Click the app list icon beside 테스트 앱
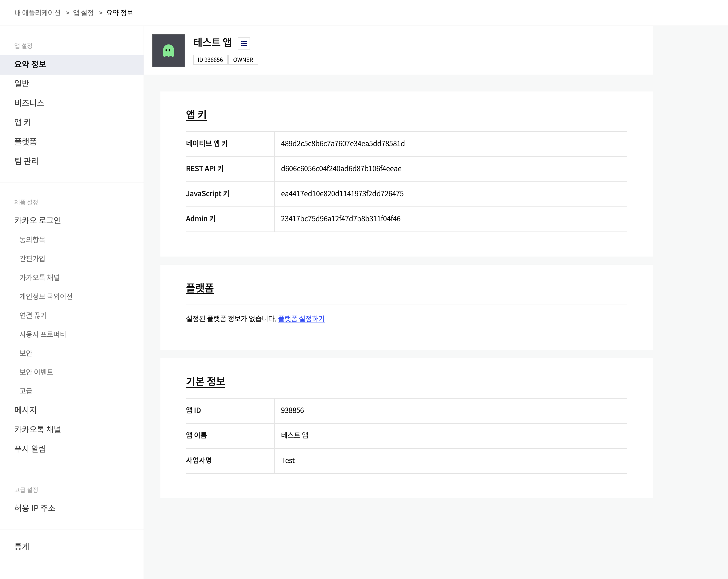Screen dimensions: 728x579 point(244,43)
